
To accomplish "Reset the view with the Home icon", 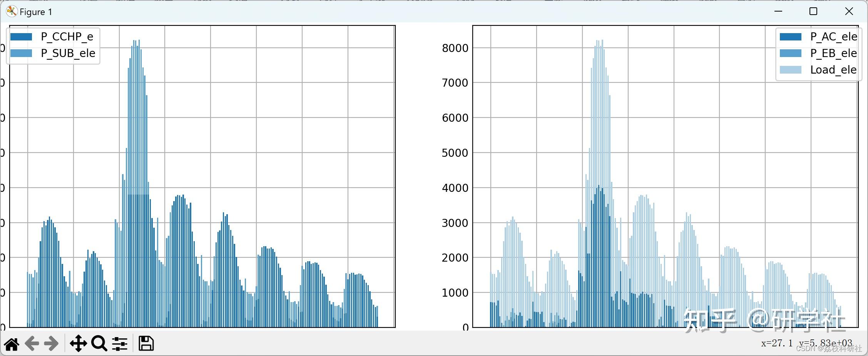I will pos(12,344).
